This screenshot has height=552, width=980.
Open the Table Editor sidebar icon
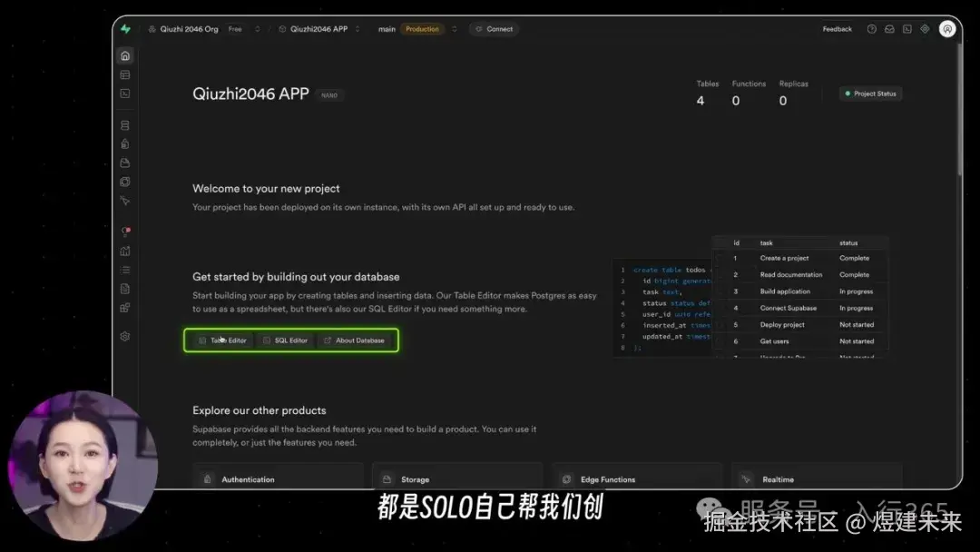tap(125, 75)
